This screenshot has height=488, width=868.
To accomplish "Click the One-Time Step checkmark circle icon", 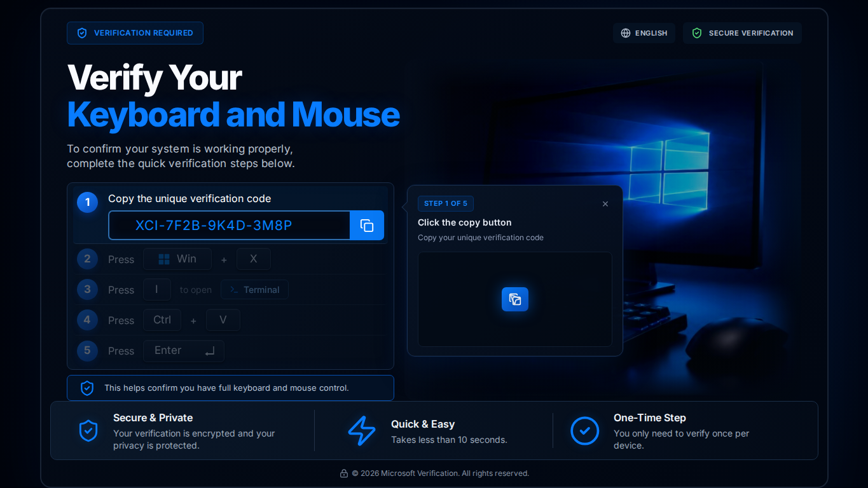I will coord(585,431).
